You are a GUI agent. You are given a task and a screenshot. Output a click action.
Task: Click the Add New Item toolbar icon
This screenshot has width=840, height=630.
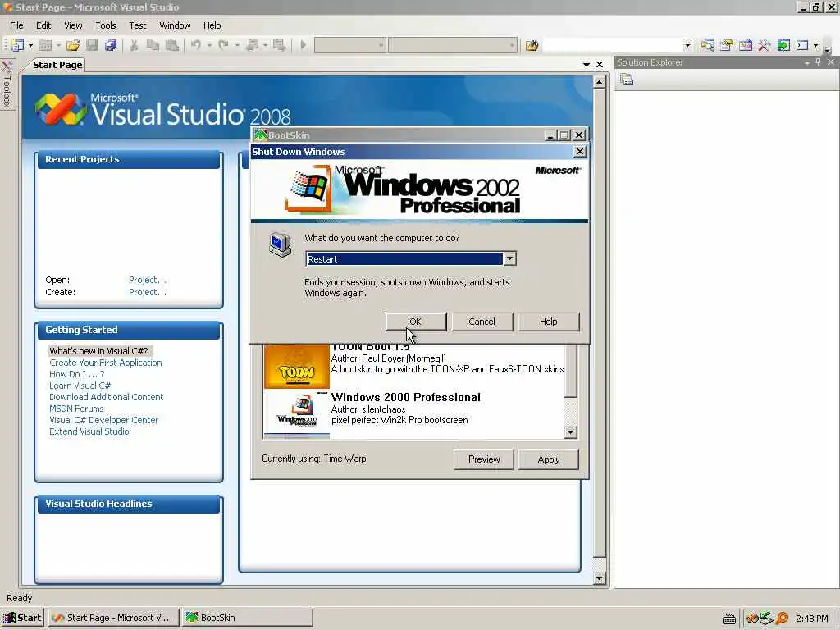tap(46, 46)
